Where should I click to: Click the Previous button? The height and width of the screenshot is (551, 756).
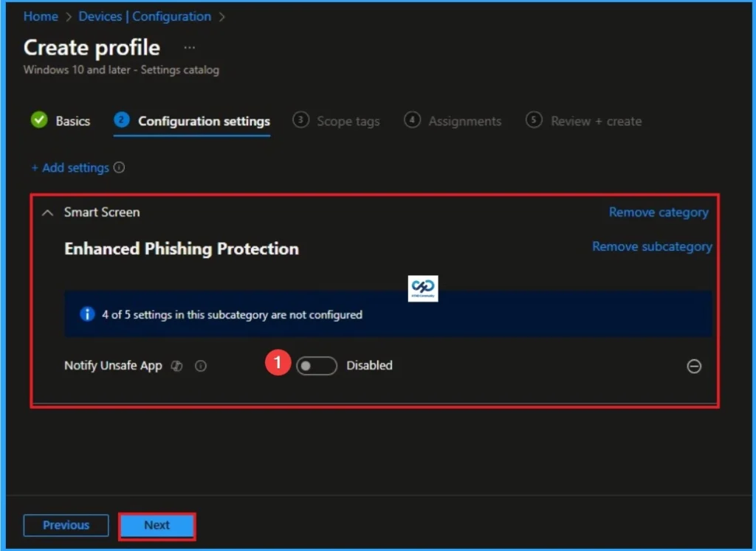pyautogui.click(x=66, y=525)
